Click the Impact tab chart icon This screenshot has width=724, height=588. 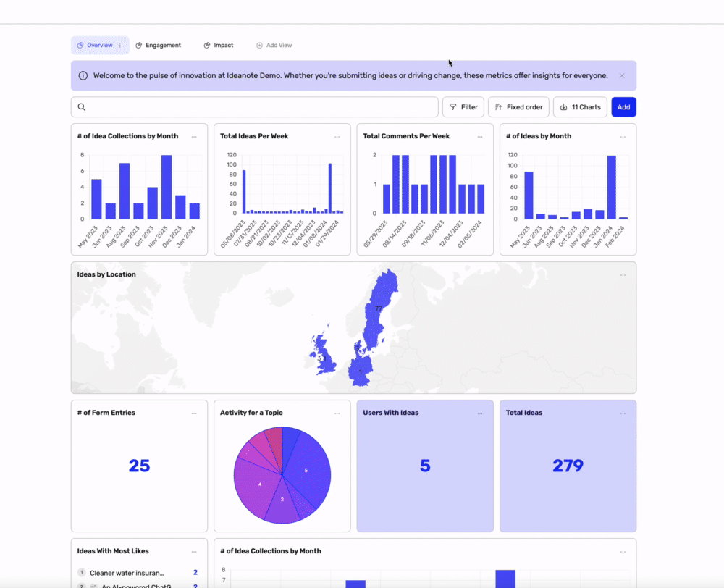tap(207, 46)
